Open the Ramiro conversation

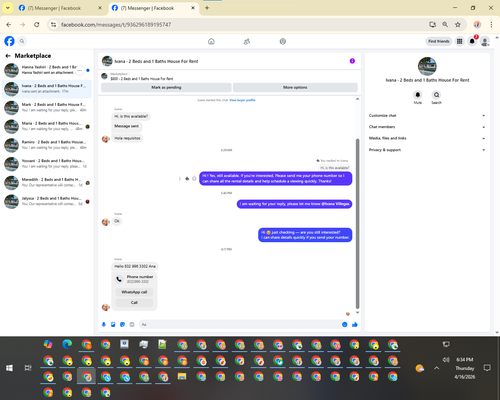click(47, 145)
